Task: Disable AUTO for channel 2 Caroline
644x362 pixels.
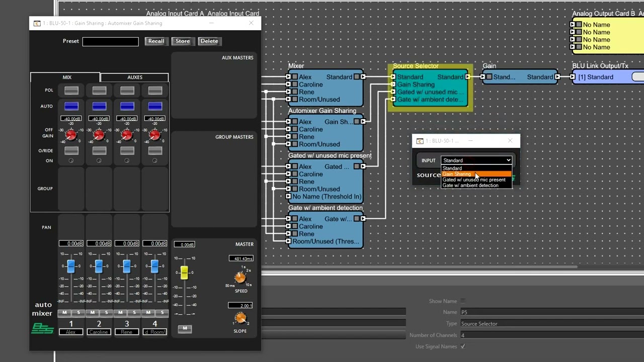Action: pos(99,106)
